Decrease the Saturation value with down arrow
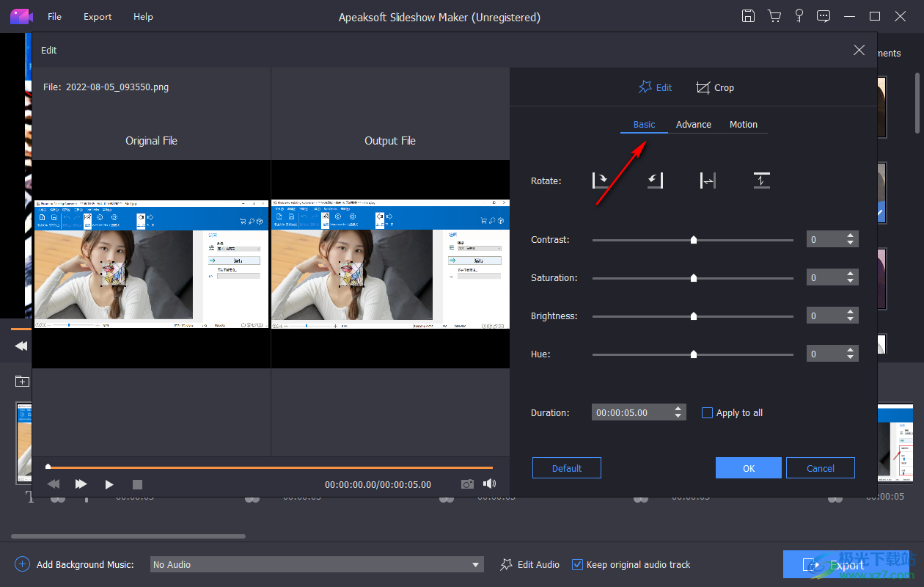Screen dimensions: 924x587 click(x=850, y=281)
